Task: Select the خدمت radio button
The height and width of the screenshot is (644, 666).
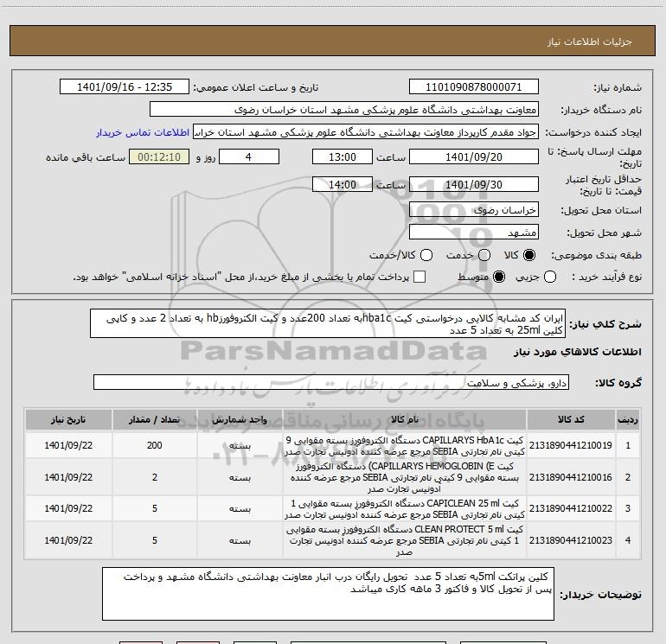Action: tap(484, 256)
